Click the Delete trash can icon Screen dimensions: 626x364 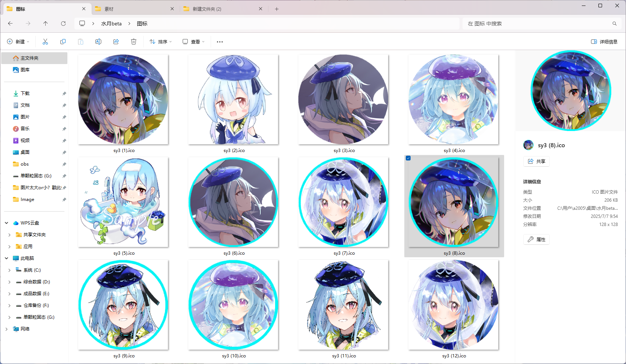point(134,42)
